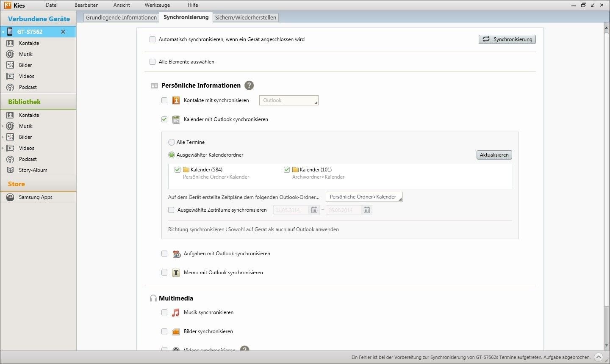Image resolution: width=610 pixels, height=364 pixels.
Task: Open the Ansicht menu
Action: click(122, 5)
